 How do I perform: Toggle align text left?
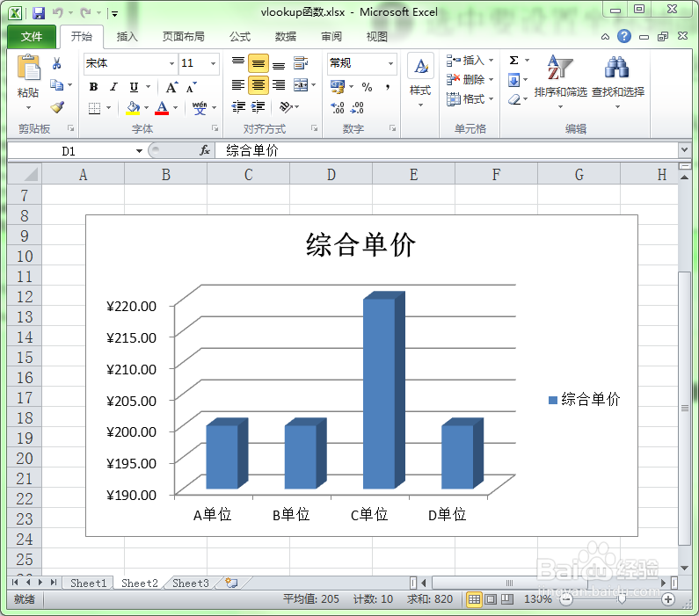(x=238, y=84)
